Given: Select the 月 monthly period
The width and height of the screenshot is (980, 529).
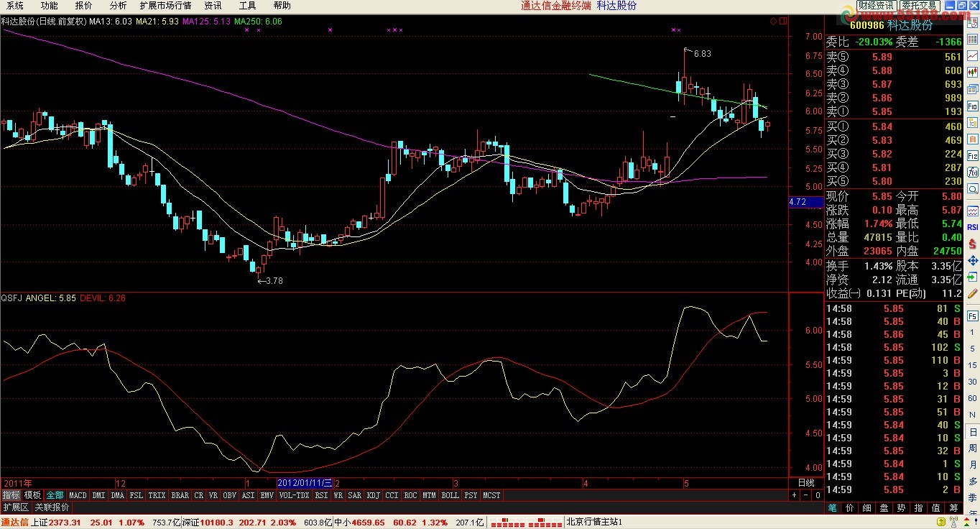Looking at the screenshot, I should [x=973, y=465].
